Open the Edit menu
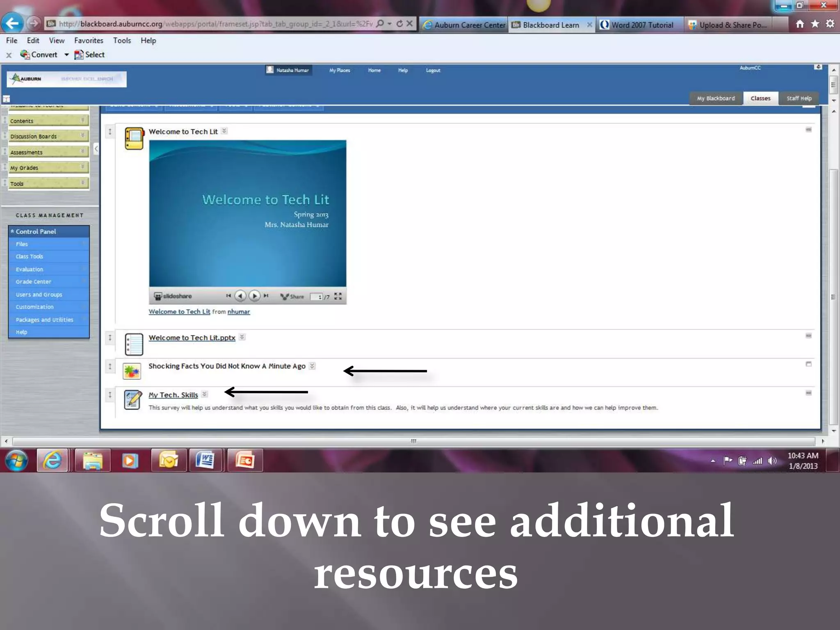The image size is (840, 630). coord(33,40)
